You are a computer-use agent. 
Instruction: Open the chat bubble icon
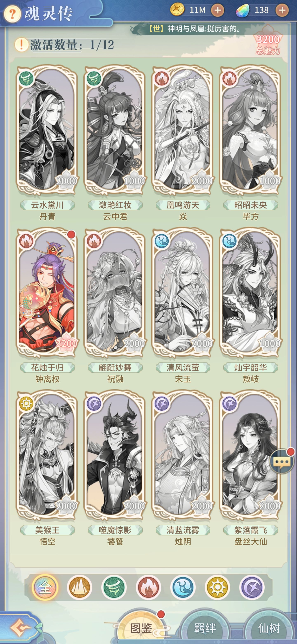pos(282,462)
